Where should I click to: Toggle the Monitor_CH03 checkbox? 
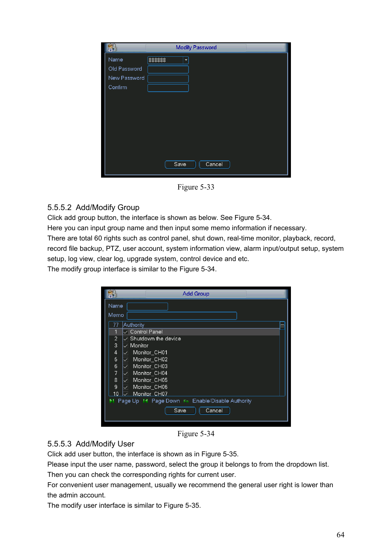126,367
